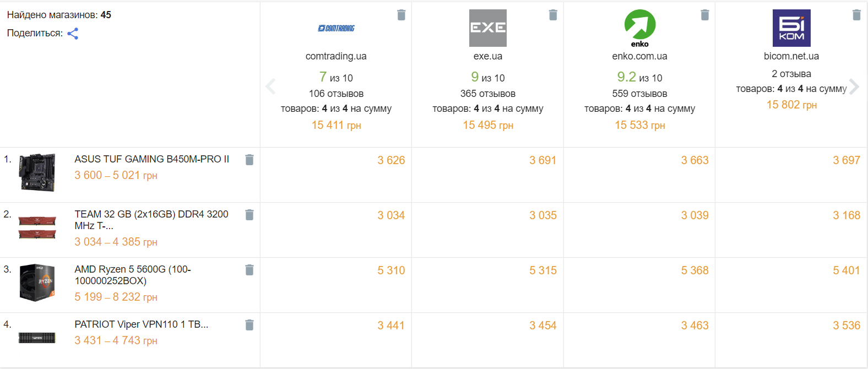Remove ASUS TUF GAMING B450M-PRO II item

pos(249,160)
